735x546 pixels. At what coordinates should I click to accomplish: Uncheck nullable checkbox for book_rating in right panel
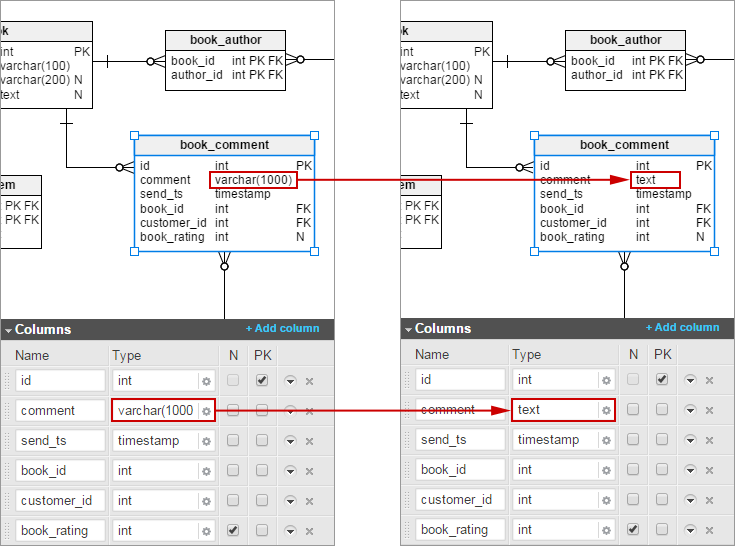[x=633, y=529]
